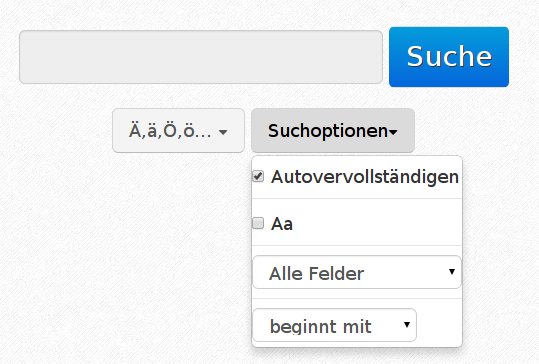Select the Alle Felder field text
Screen dimensions: 539x364
(x=316, y=274)
